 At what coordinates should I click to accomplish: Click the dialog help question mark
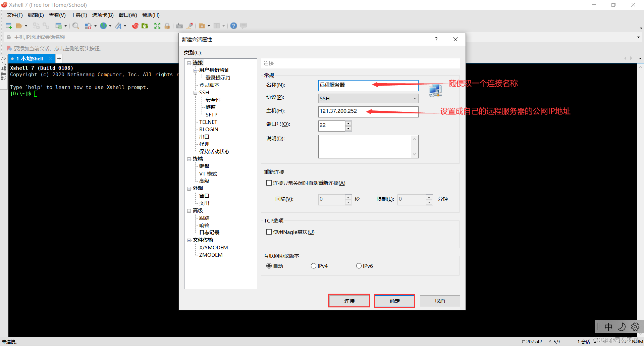tap(436, 39)
